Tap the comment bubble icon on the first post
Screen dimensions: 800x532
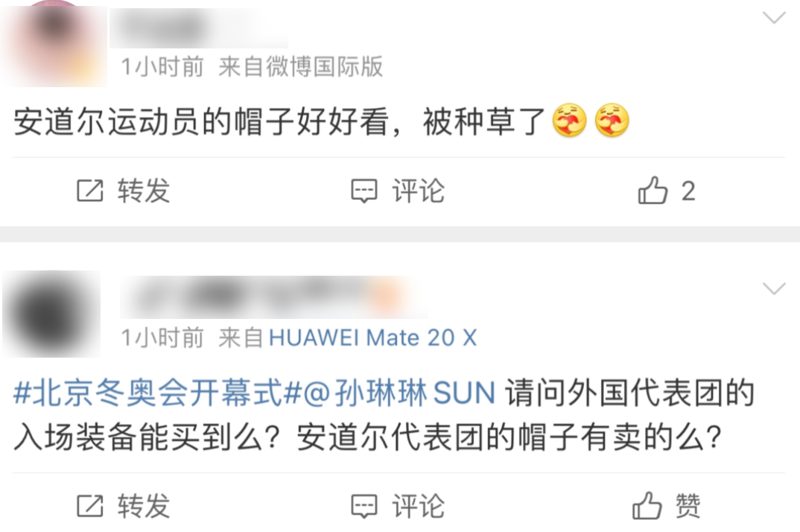[x=364, y=191]
